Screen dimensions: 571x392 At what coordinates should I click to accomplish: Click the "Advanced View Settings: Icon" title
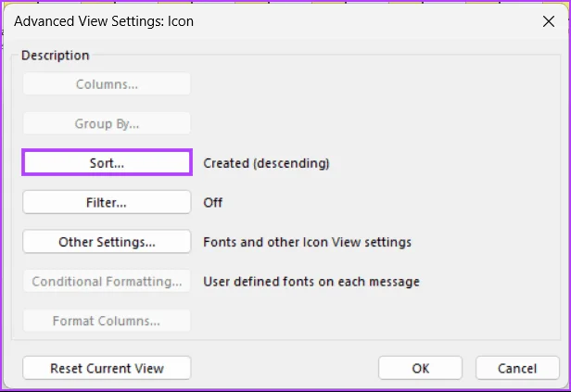(x=104, y=21)
